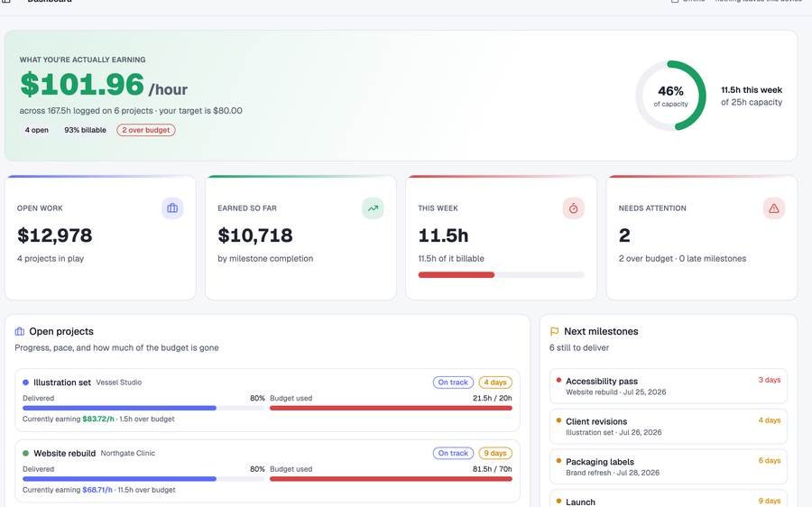
Task: Open the Illustration set project title
Action: [62, 383]
